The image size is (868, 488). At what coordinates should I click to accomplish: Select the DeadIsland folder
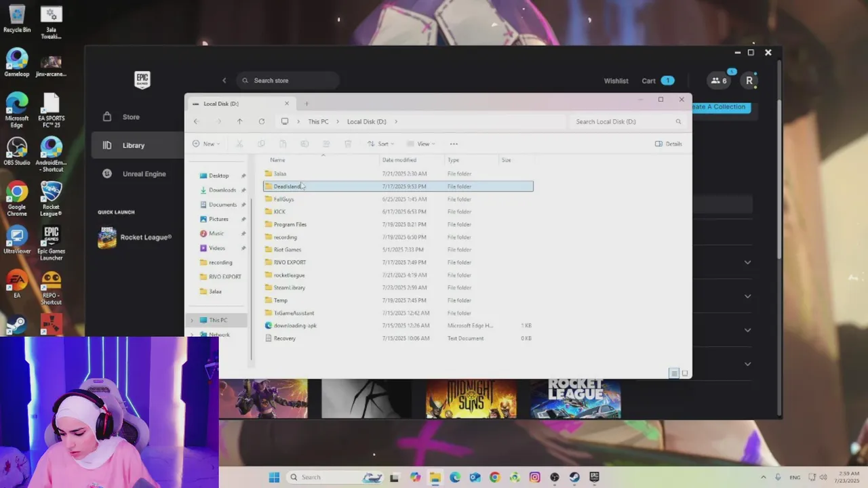click(x=398, y=186)
